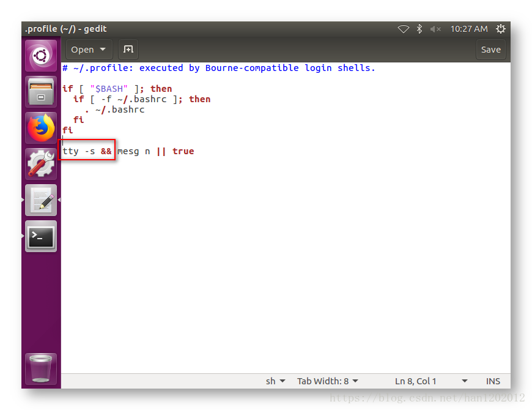Click the outer 'fi' keyword line
This screenshot has height=410, width=532.
pyautogui.click(x=67, y=130)
